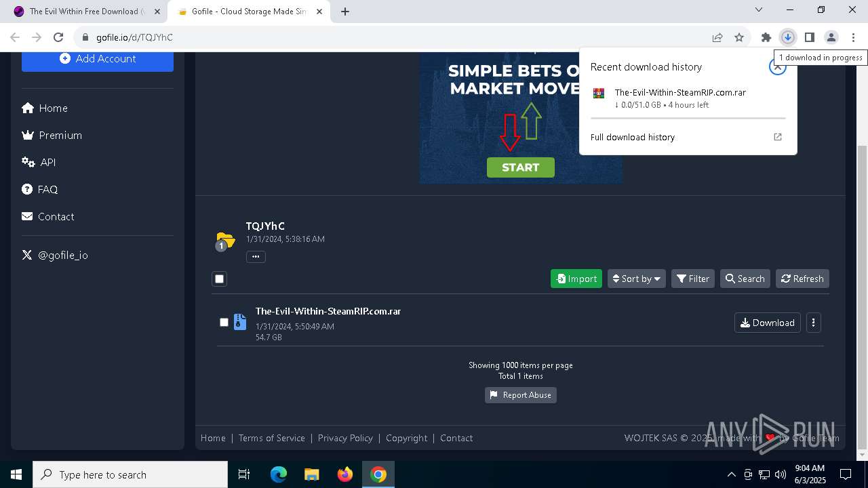Open the volume tray icon
868x488 pixels.
click(781, 474)
